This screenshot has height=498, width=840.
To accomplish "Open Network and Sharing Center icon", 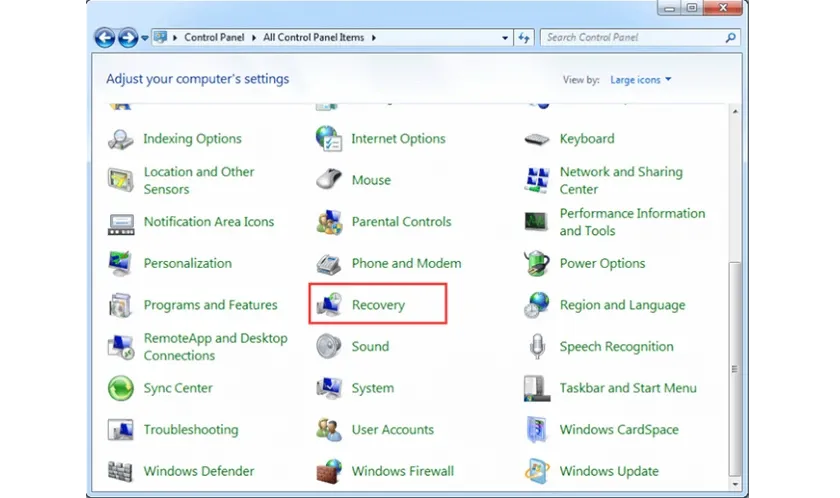I will [x=536, y=180].
